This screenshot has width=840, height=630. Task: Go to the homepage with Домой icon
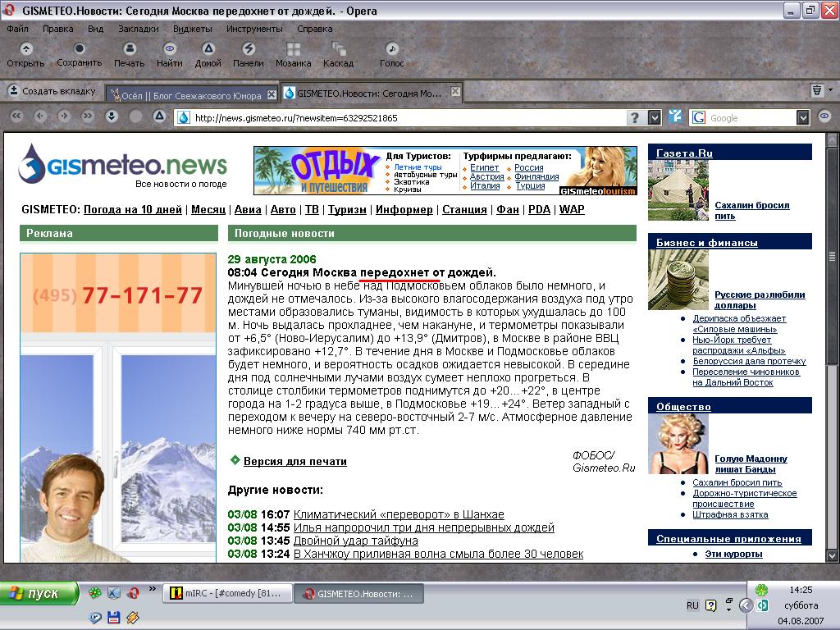pos(208,54)
